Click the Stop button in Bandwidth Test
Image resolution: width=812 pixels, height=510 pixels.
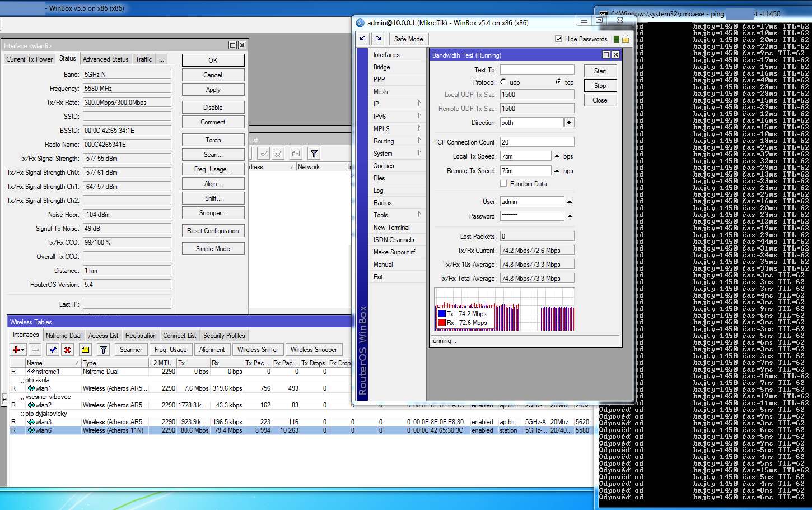pyautogui.click(x=600, y=86)
